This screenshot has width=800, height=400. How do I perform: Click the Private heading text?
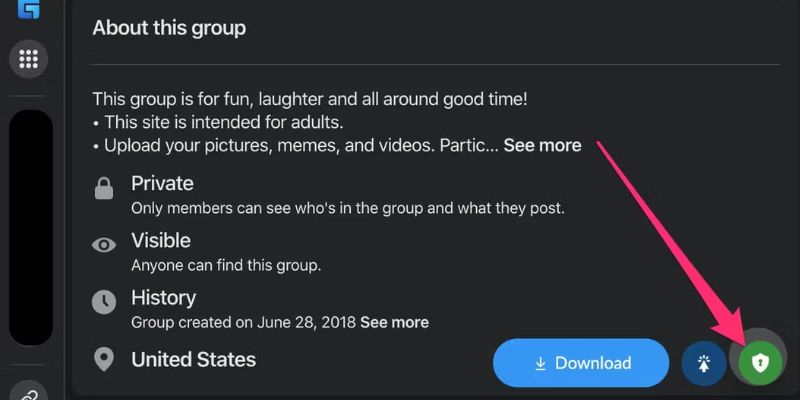[x=162, y=183]
